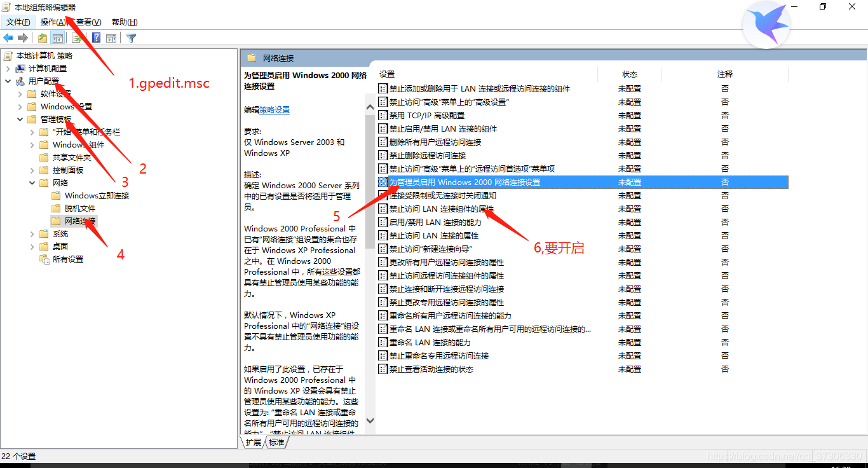Click the 策略设置 edit link

click(x=275, y=109)
